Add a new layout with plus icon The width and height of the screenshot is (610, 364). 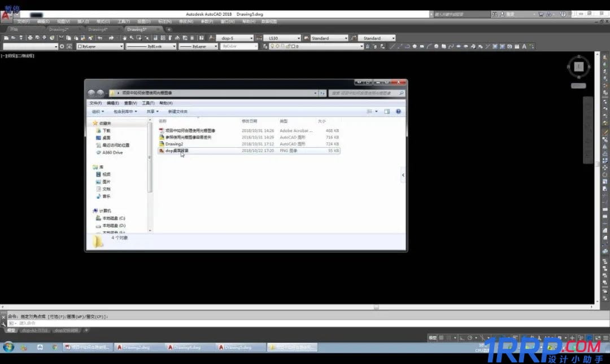click(x=85, y=330)
